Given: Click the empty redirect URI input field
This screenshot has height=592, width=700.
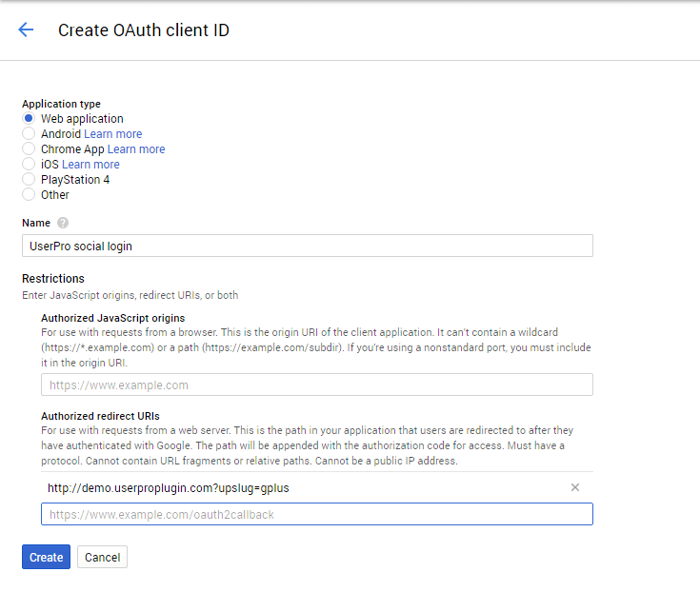Looking at the screenshot, I should pos(316,514).
